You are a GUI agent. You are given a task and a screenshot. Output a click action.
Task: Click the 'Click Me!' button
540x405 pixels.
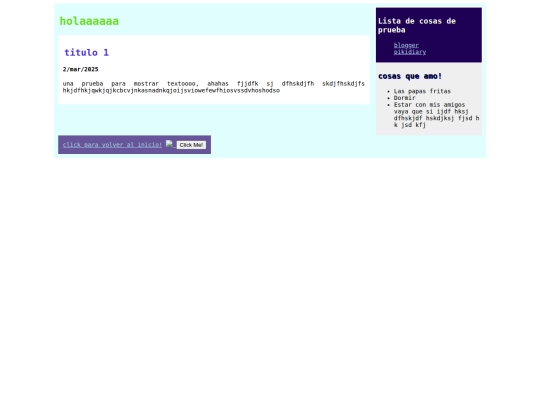pos(191,145)
